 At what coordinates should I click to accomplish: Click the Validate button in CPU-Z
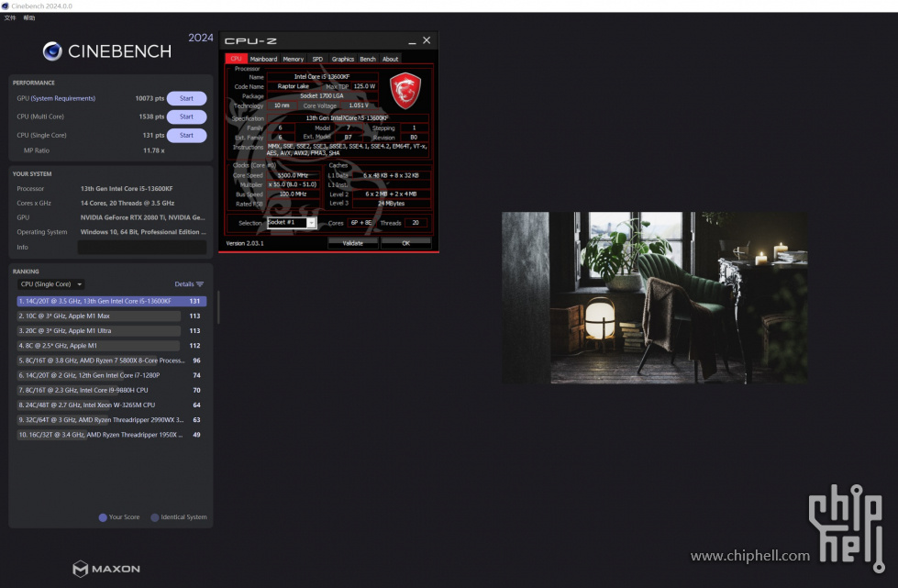[x=353, y=243]
